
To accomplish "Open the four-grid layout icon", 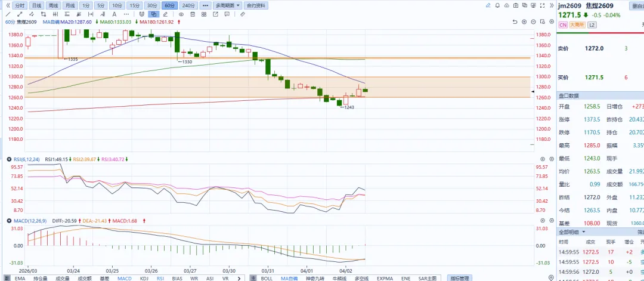I will click(x=204, y=14).
